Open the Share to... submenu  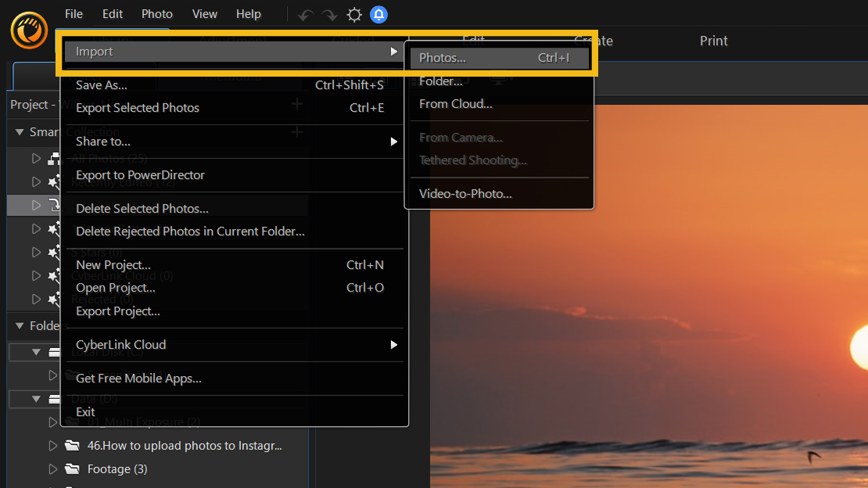point(235,142)
